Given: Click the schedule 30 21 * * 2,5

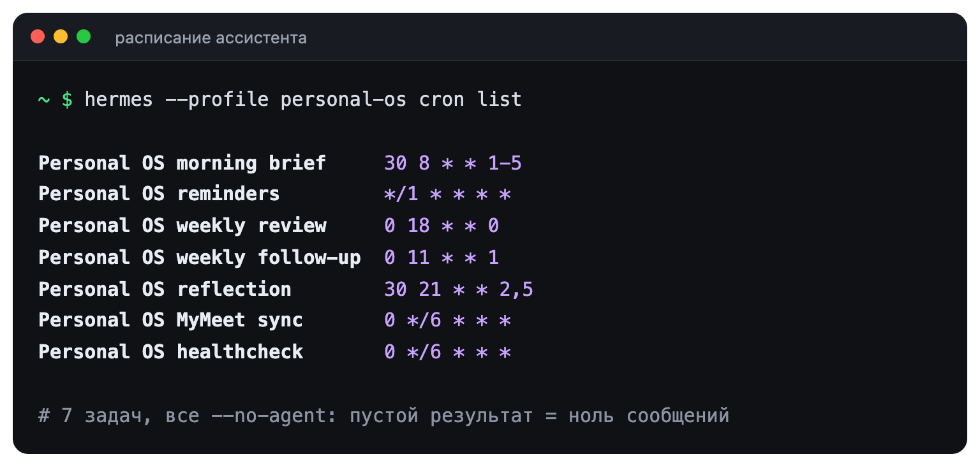Looking at the screenshot, I should [x=459, y=289].
